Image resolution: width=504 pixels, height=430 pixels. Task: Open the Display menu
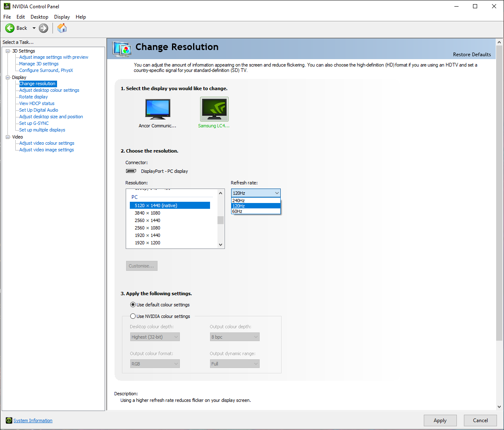pyautogui.click(x=62, y=17)
